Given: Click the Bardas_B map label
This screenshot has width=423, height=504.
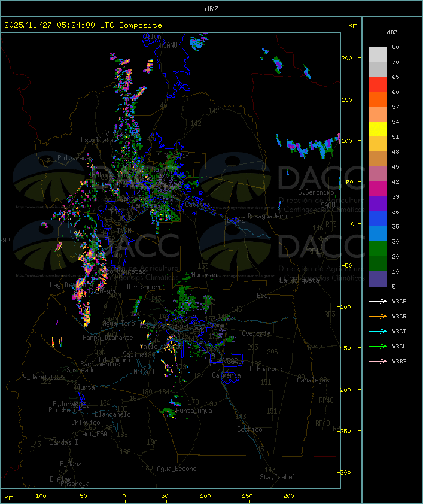Looking at the screenshot, I should coord(64,442).
